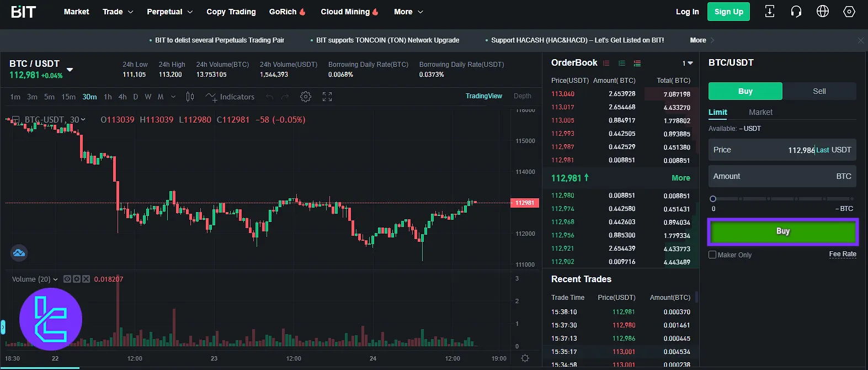Switch the chart to Depth view

[522, 96]
